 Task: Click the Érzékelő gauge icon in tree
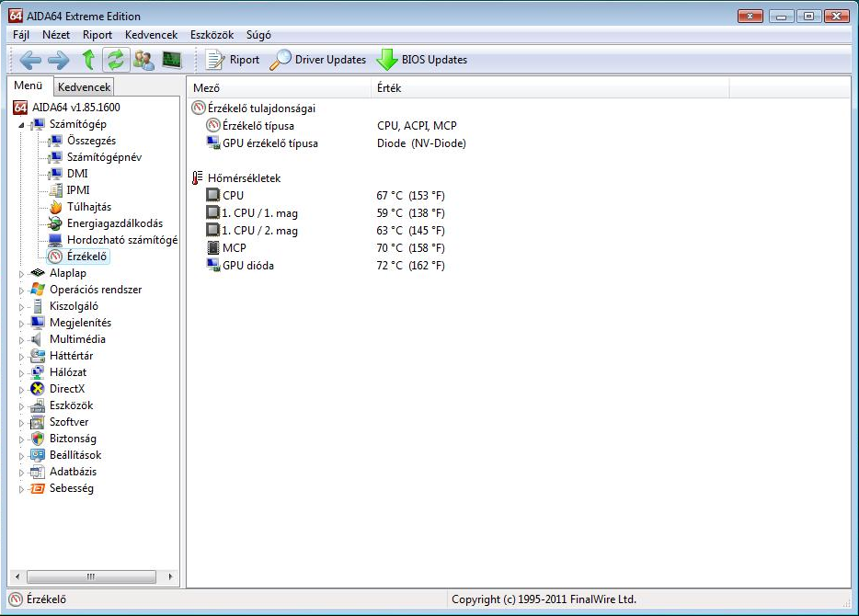(x=55, y=257)
